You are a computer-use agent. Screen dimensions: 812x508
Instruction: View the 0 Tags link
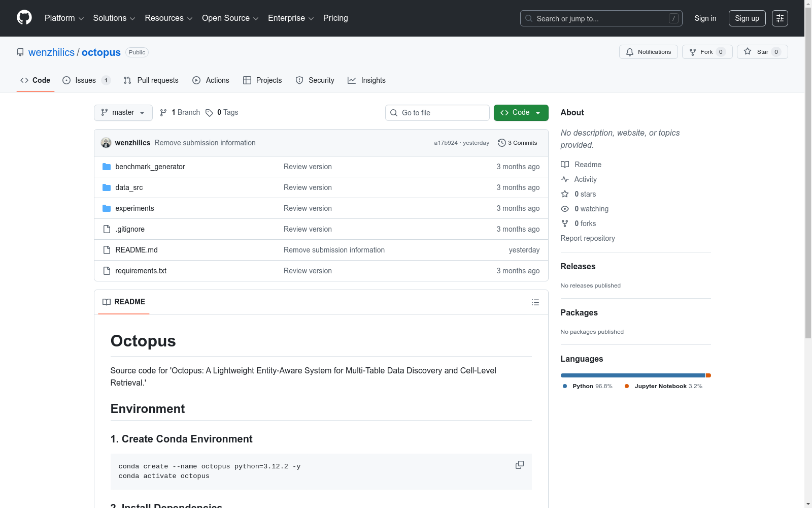click(x=222, y=113)
